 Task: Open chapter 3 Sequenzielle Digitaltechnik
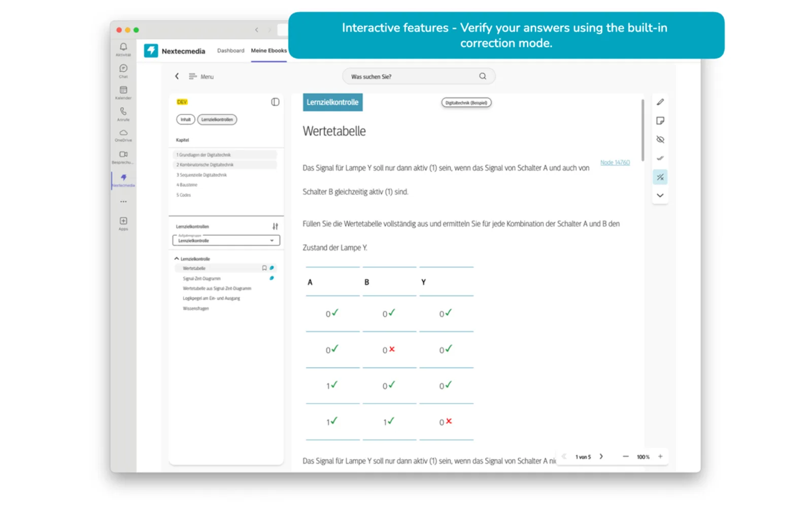coord(201,175)
